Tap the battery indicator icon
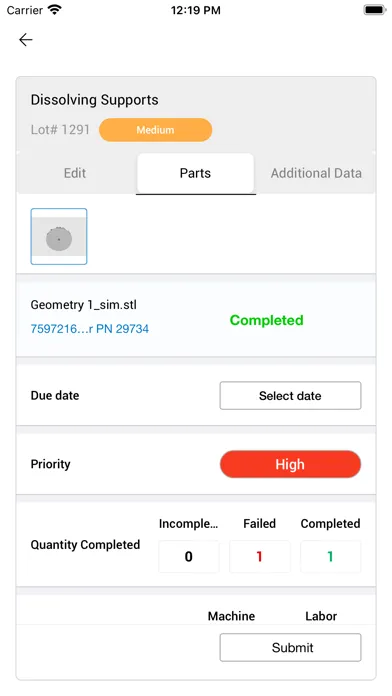The image size is (392, 696). (x=375, y=10)
